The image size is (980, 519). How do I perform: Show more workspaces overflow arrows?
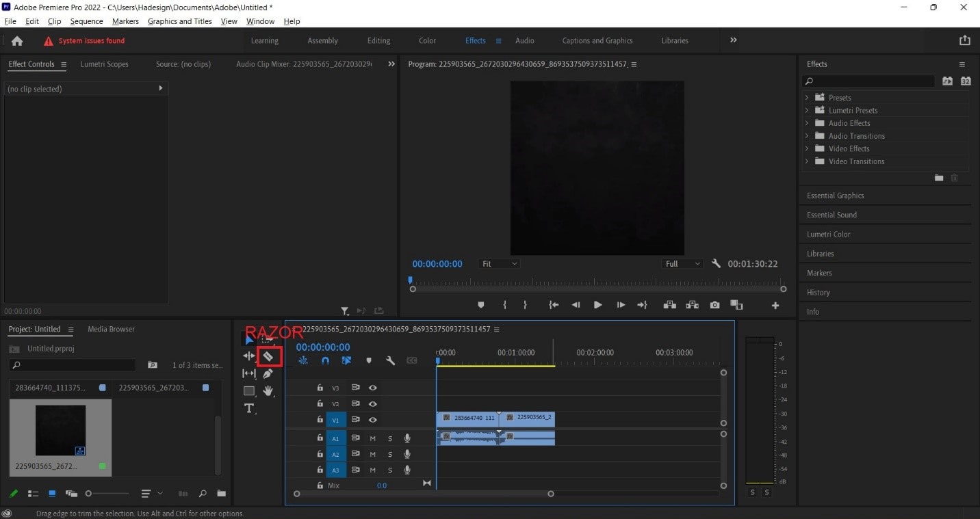click(x=733, y=40)
